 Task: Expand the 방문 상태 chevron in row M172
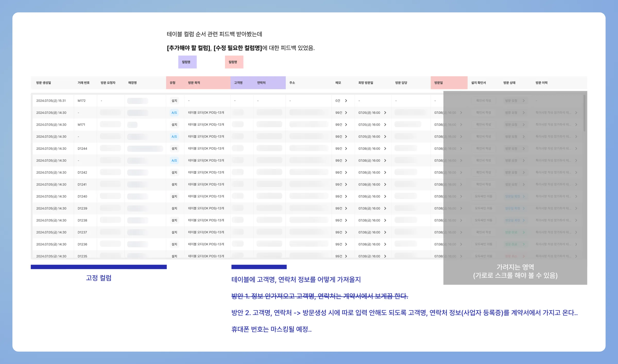pyautogui.click(x=523, y=101)
